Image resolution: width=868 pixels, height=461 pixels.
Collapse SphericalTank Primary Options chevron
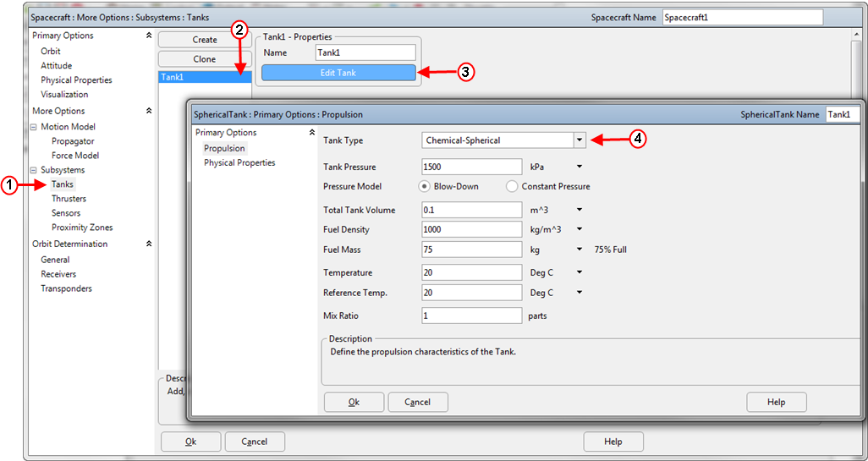(311, 132)
